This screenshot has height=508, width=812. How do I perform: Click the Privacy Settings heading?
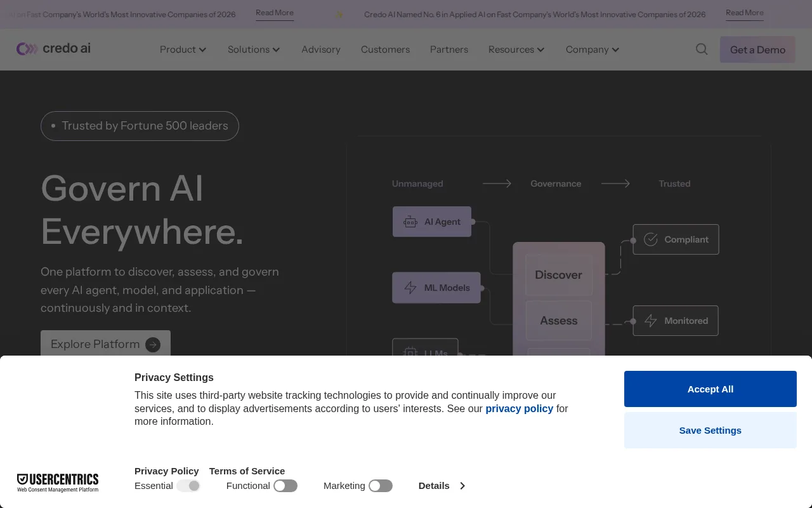(174, 377)
